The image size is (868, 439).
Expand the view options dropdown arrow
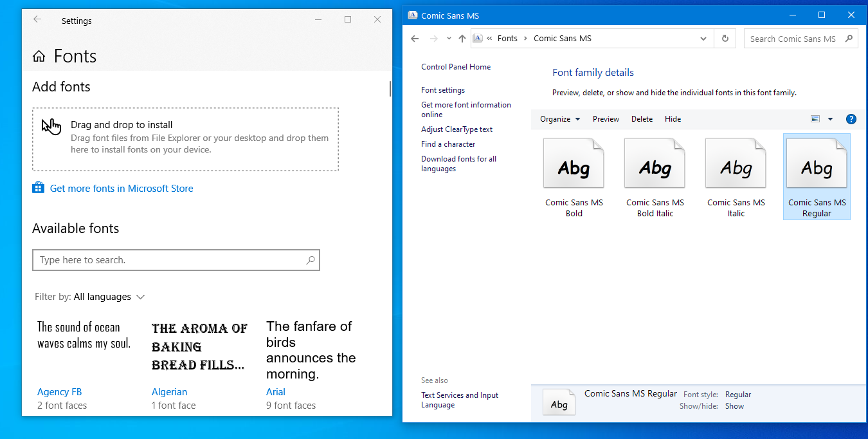(x=830, y=119)
